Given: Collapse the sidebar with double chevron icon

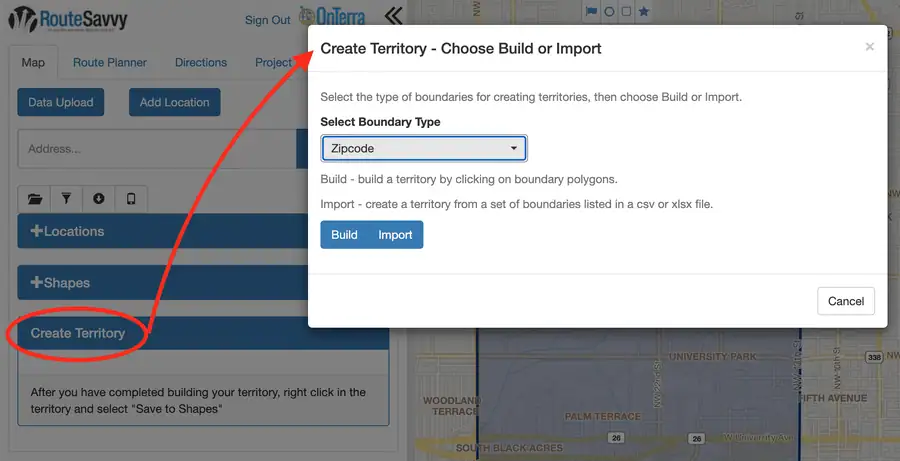Looking at the screenshot, I should click(394, 16).
